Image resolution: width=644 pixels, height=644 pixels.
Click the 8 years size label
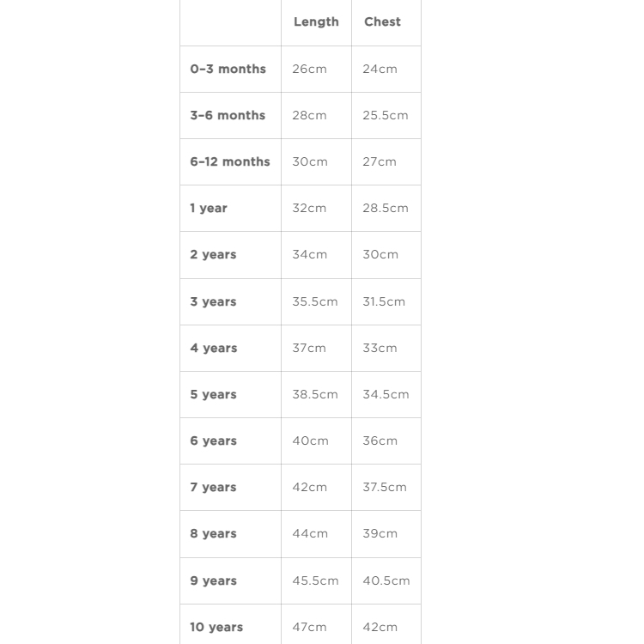tap(213, 533)
